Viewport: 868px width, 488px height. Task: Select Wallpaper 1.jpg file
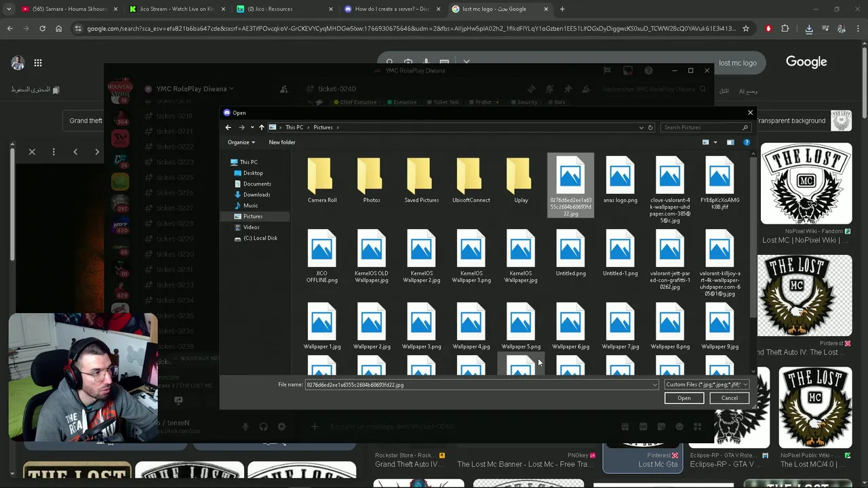(322, 327)
